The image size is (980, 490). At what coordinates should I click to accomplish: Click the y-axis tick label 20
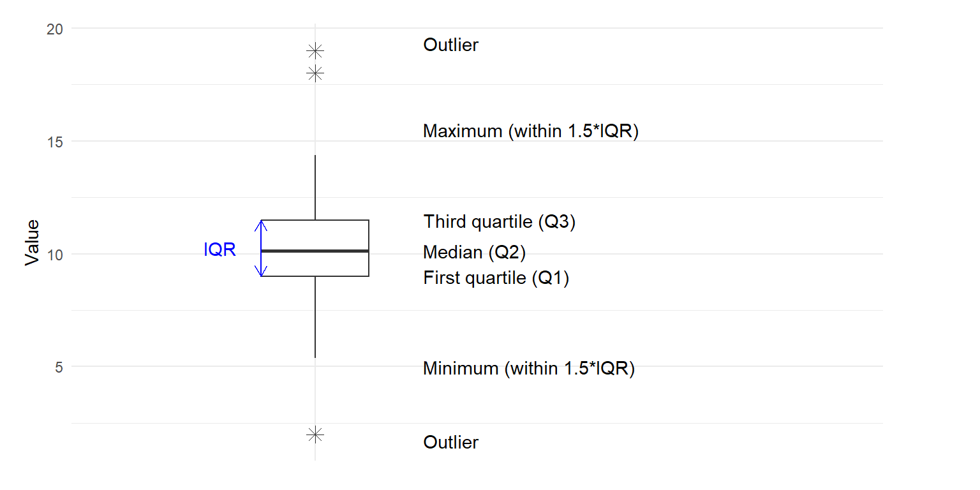[56, 29]
